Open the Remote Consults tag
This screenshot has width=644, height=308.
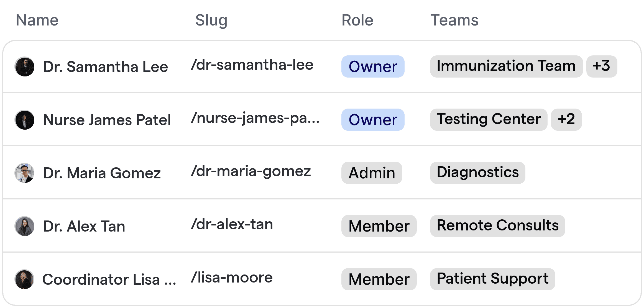coord(497,226)
